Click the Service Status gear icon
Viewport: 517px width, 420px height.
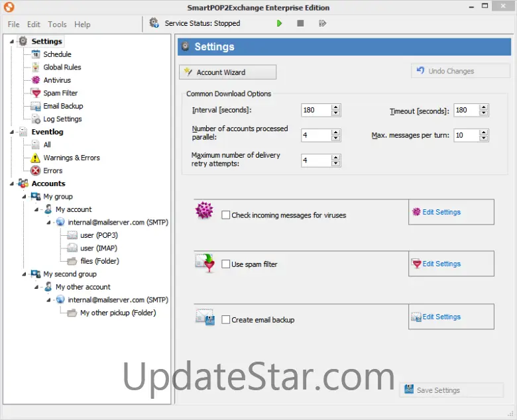pos(154,23)
